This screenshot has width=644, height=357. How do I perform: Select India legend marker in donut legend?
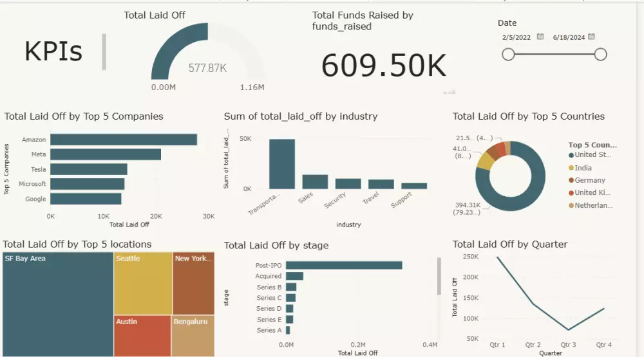click(x=571, y=168)
